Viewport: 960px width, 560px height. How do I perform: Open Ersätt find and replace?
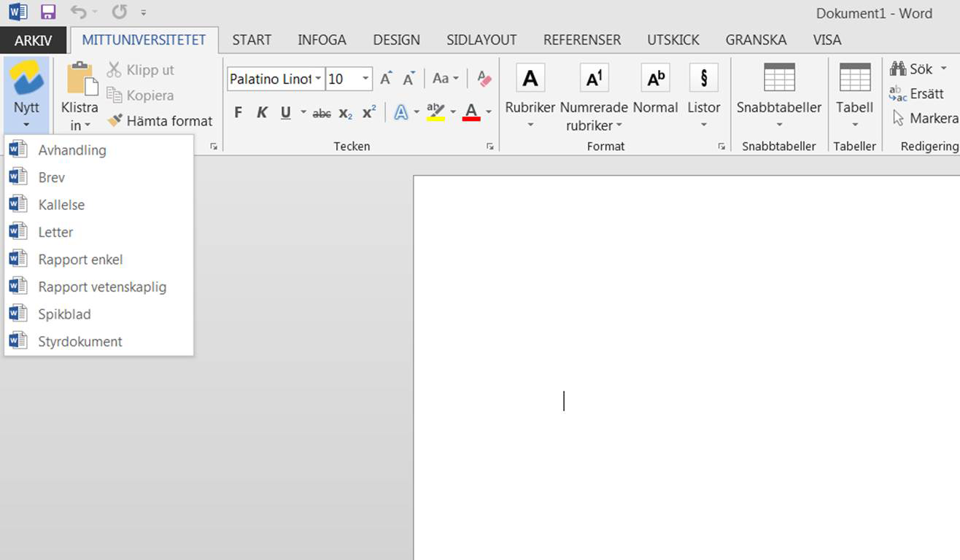(917, 94)
